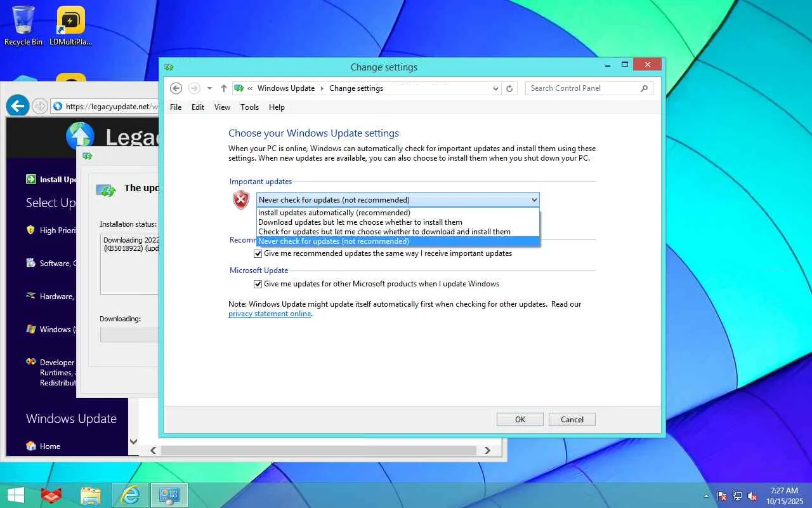Select the Hardware updates sidebar icon
Screen dimensions: 812x508
pyautogui.click(x=30, y=296)
